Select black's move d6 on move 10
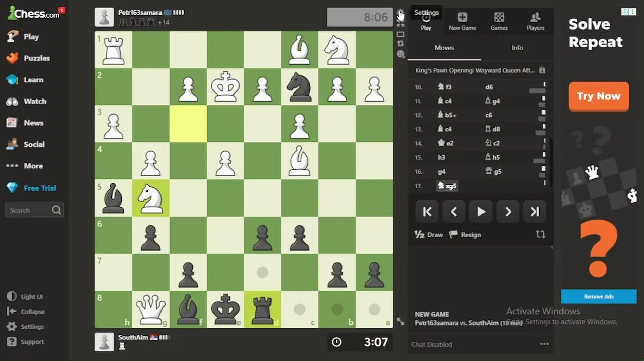Screen dimensions: 644x361 tap(489, 87)
